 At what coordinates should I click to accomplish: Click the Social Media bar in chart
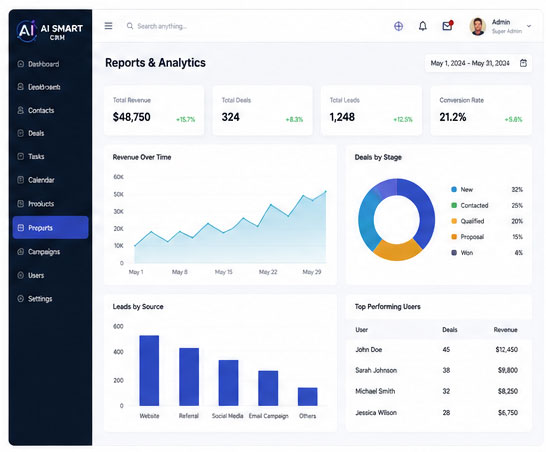228,383
